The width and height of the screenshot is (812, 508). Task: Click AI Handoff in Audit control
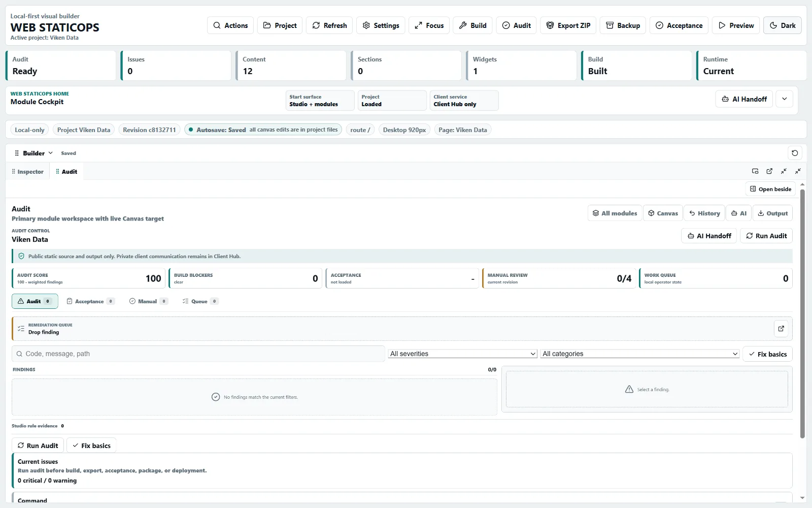(709, 236)
